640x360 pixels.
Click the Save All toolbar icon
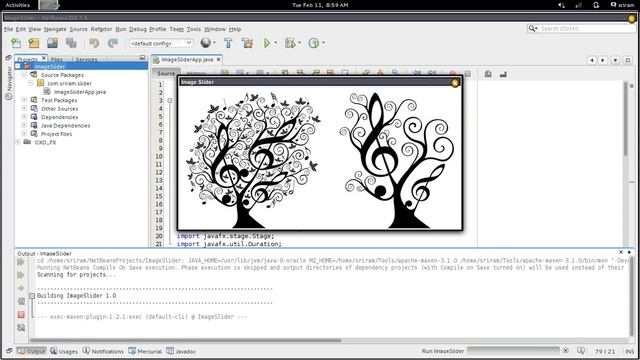[71, 43]
